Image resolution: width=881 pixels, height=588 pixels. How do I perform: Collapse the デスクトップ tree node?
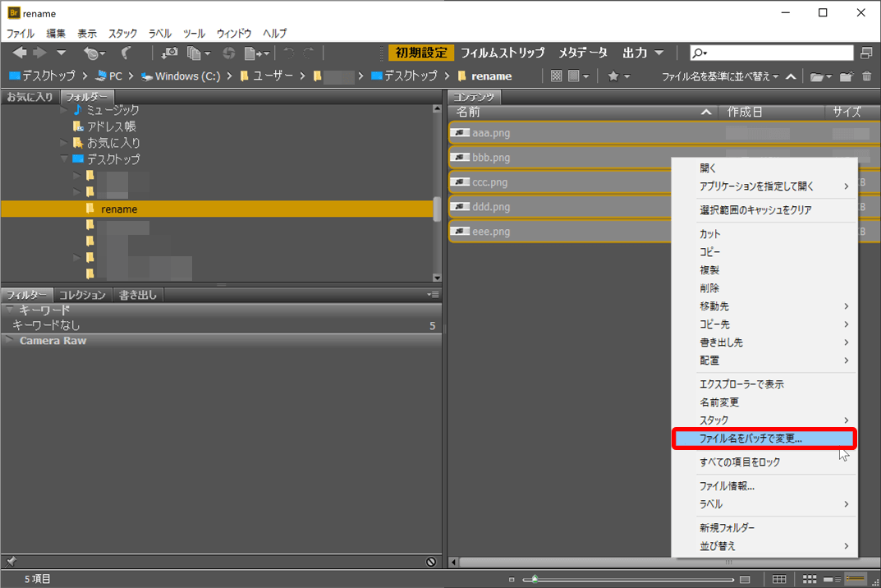click(64, 159)
